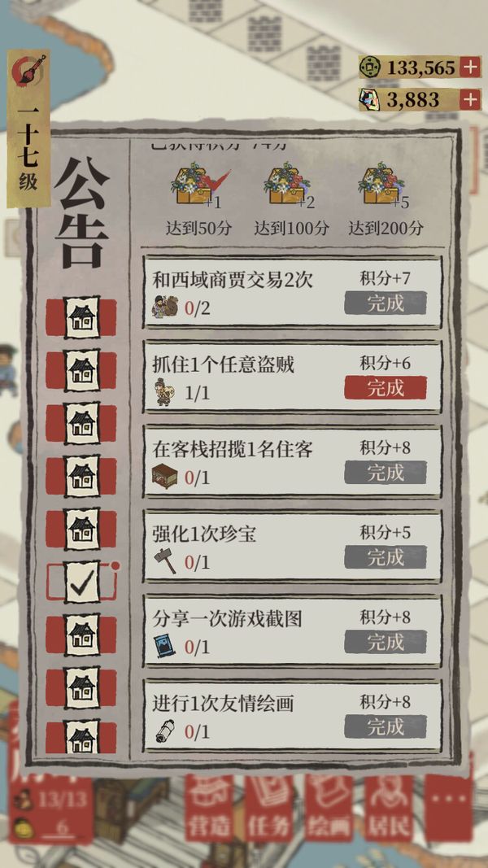Click 完成 for Western merchant trade task

[385, 303]
